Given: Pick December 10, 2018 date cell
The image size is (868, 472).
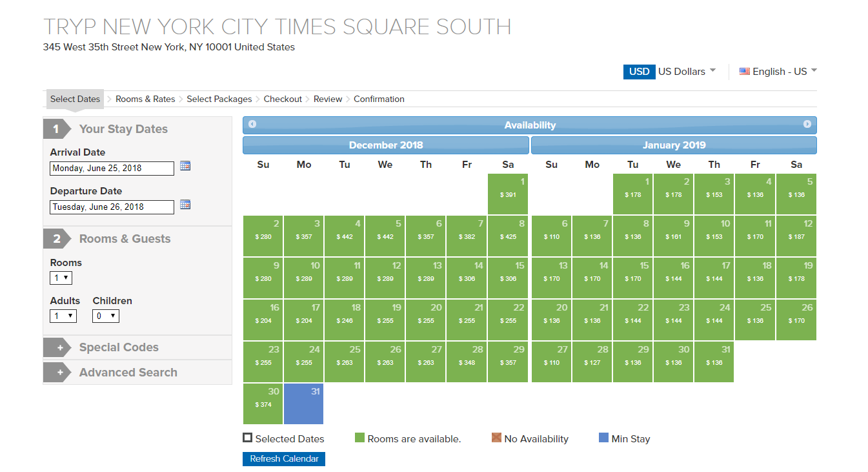Looking at the screenshot, I should (304, 278).
